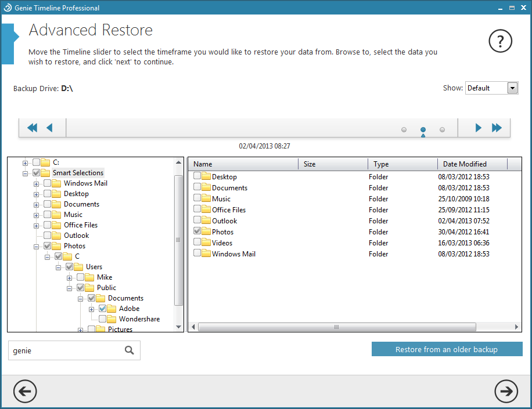532x409 pixels.
Task: Step timeline forward with single right arrow
Action: [479, 128]
